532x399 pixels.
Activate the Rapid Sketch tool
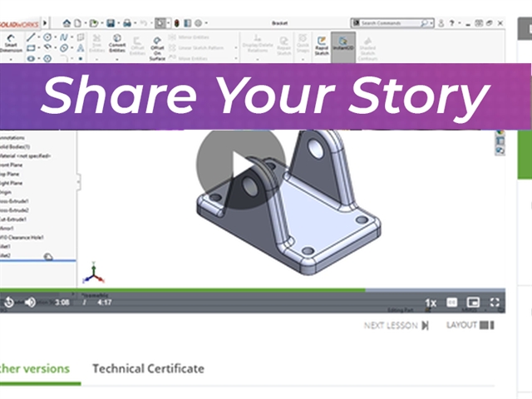(x=322, y=46)
